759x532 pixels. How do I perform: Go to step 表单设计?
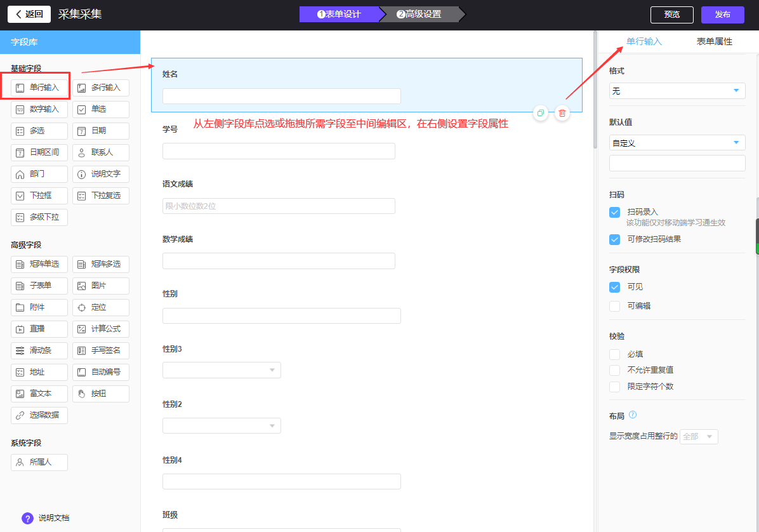tap(339, 15)
